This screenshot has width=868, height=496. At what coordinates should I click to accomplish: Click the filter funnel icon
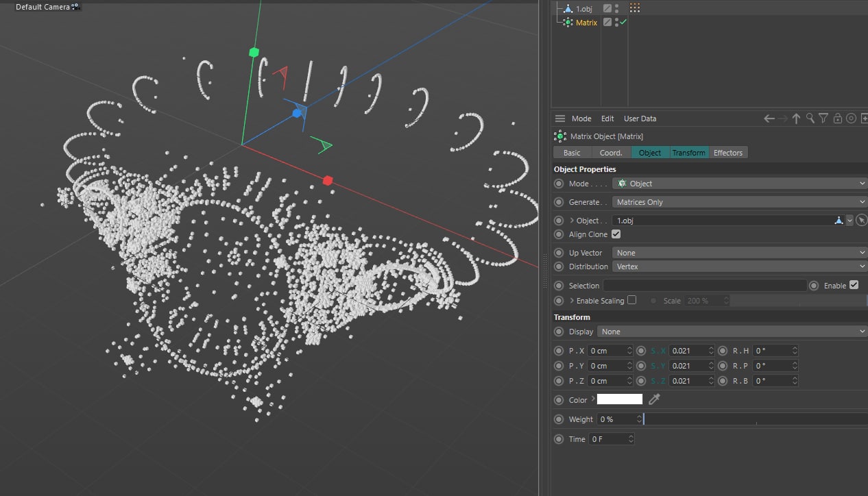click(824, 119)
